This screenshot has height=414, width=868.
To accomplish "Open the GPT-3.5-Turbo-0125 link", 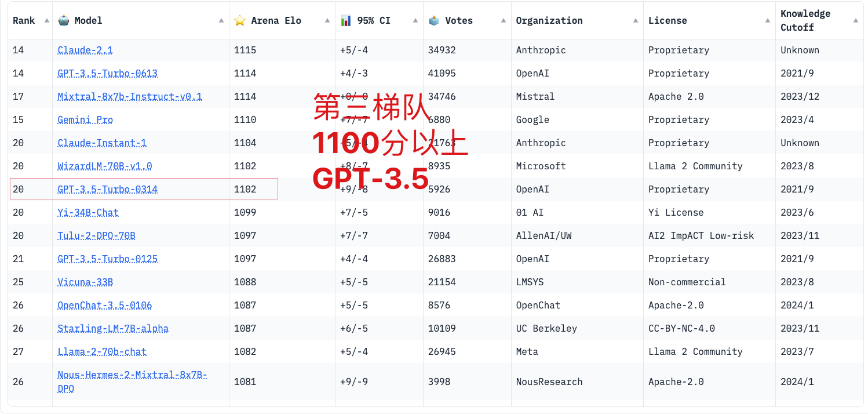I will pyautogui.click(x=108, y=259).
